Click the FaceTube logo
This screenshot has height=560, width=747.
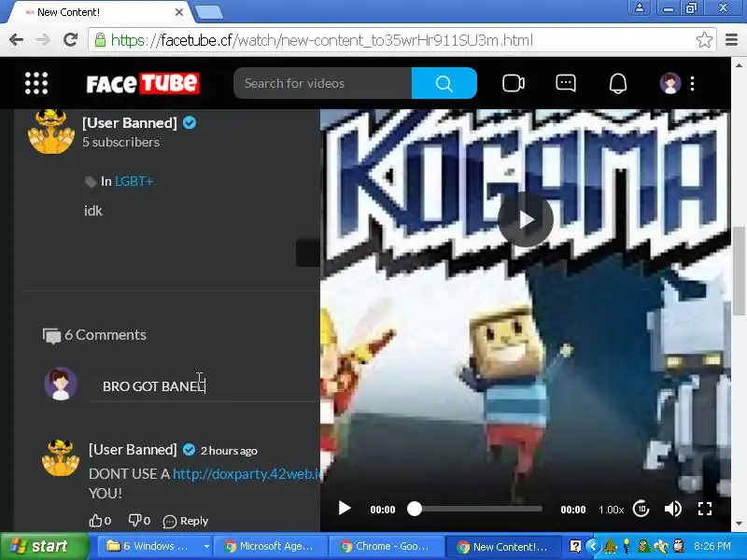click(x=143, y=84)
